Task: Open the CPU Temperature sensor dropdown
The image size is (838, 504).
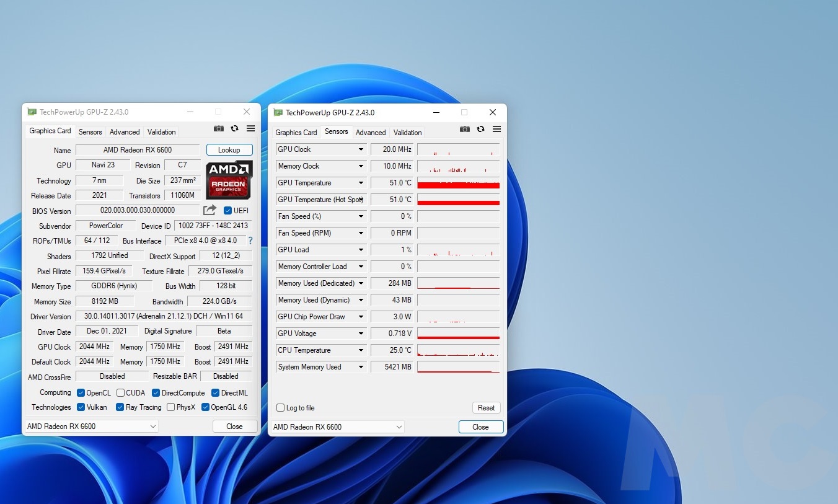Action: [361, 350]
